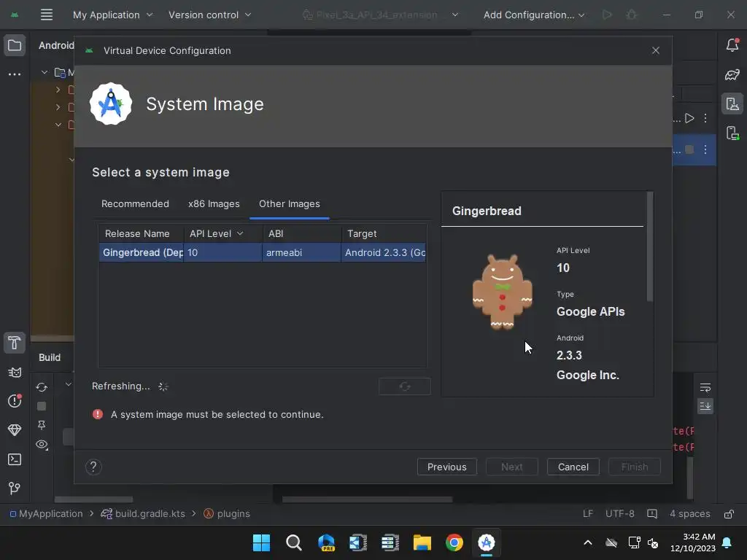Select the Other Images tab
The height and width of the screenshot is (560, 747).
coord(289,204)
